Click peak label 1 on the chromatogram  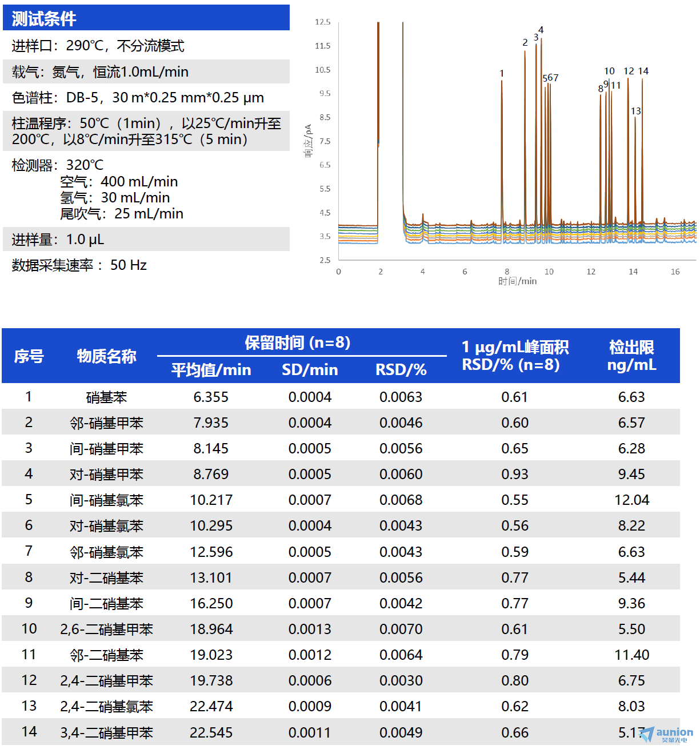(x=502, y=73)
